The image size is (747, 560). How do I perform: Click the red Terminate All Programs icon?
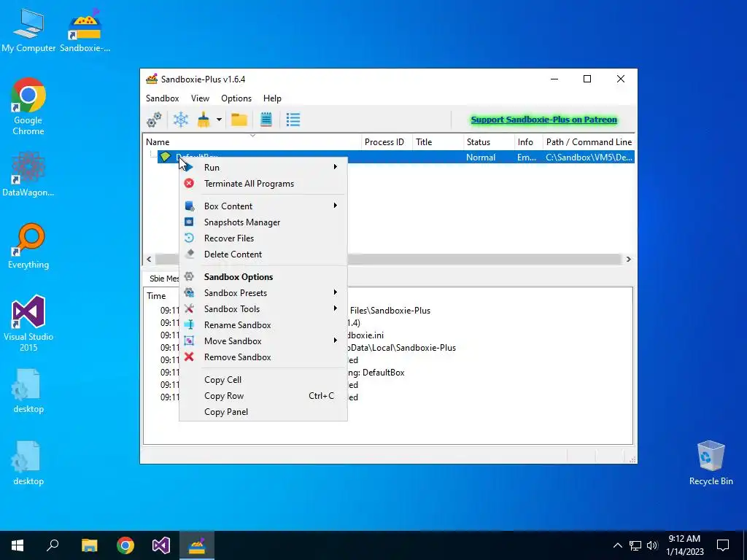189,183
